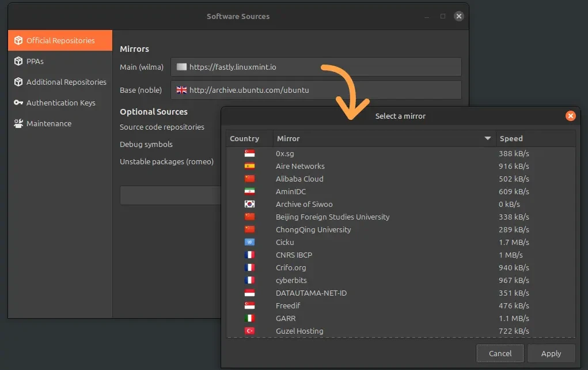Sort mirrors by Country column
This screenshot has height=370, width=588.
[249, 138]
